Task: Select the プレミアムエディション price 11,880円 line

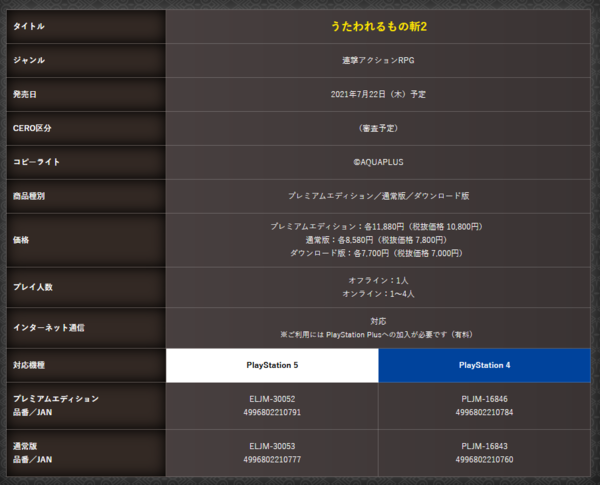Action: pos(378,227)
